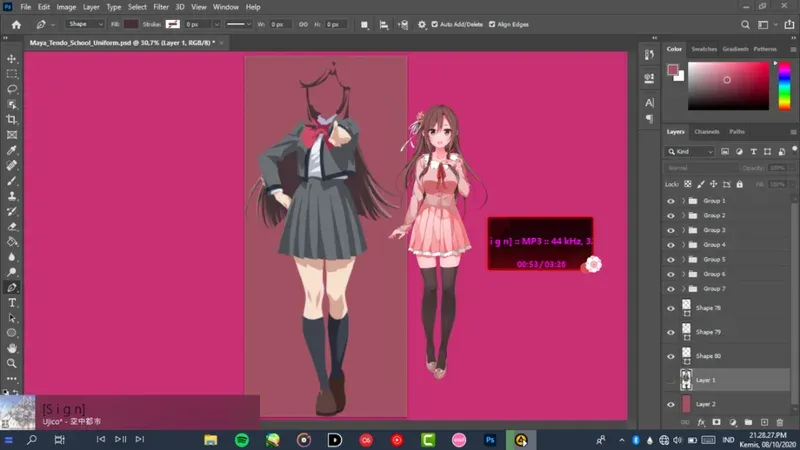
Task: Click the hue slider strip
Action: (784, 86)
